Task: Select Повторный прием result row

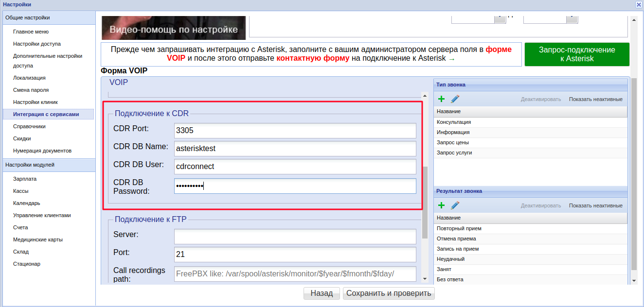Action: [531, 228]
